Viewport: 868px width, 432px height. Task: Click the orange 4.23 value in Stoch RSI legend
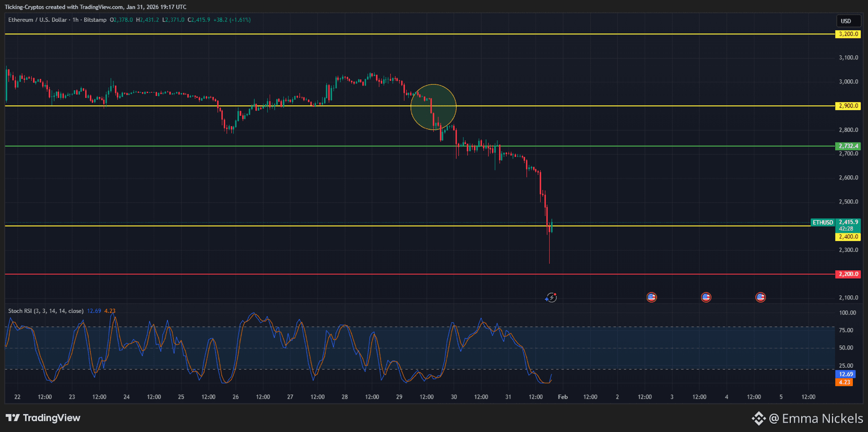tap(110, 311)
